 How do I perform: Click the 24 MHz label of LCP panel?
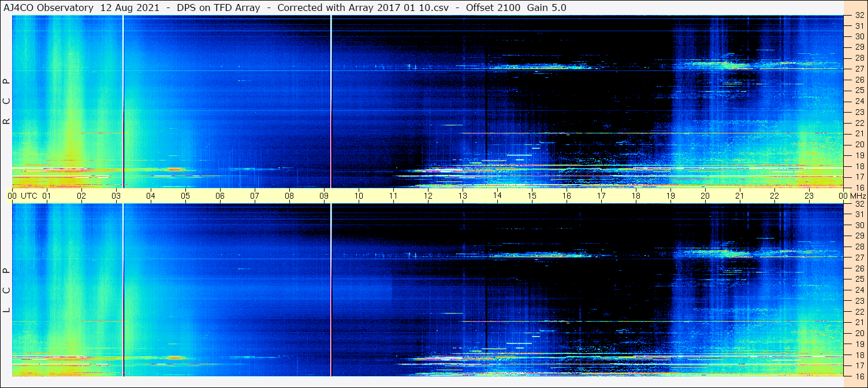(x=859, y=290)
